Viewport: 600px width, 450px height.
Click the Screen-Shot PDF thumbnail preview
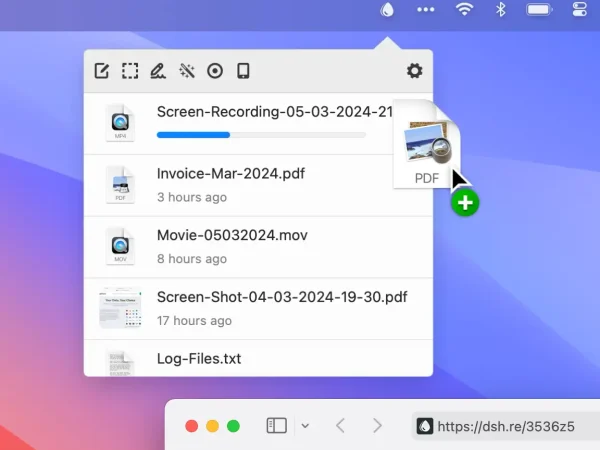click(120, 308)
